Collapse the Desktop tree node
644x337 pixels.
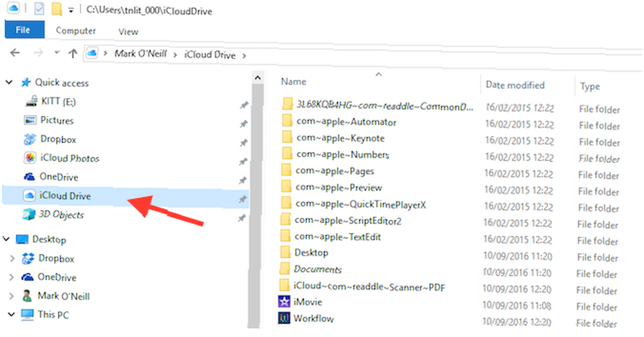coord(6,239)
